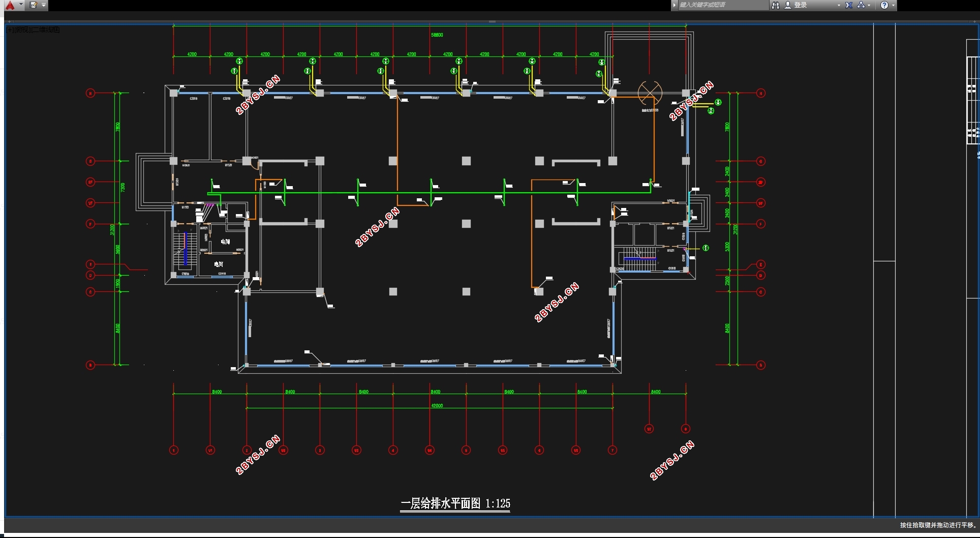Click the status prompt 按住拾取键并拖动进行平移
This screenshot has width=980, height=538.
pyautogui.click(x=938, y=525)
